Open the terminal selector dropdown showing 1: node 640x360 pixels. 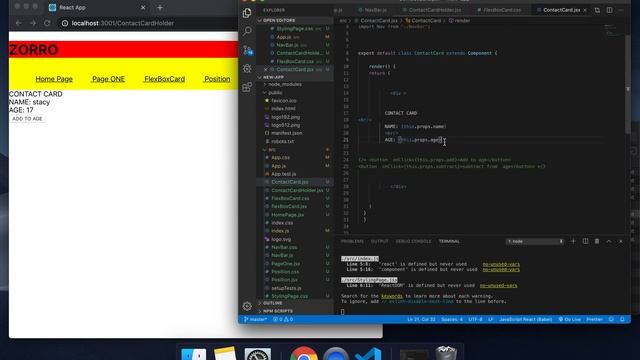[535, 241]
